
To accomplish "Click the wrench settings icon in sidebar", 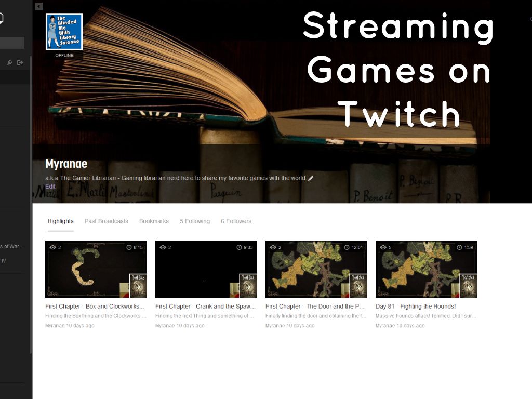I will pos(10,63).
